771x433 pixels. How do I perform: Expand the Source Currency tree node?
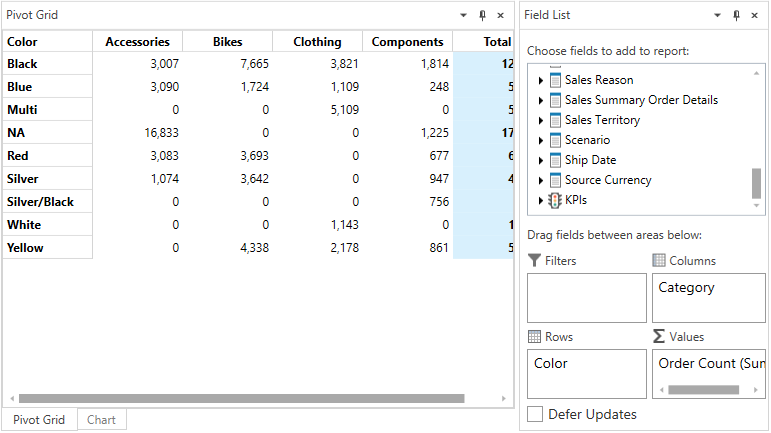click(x=540, y=181)
